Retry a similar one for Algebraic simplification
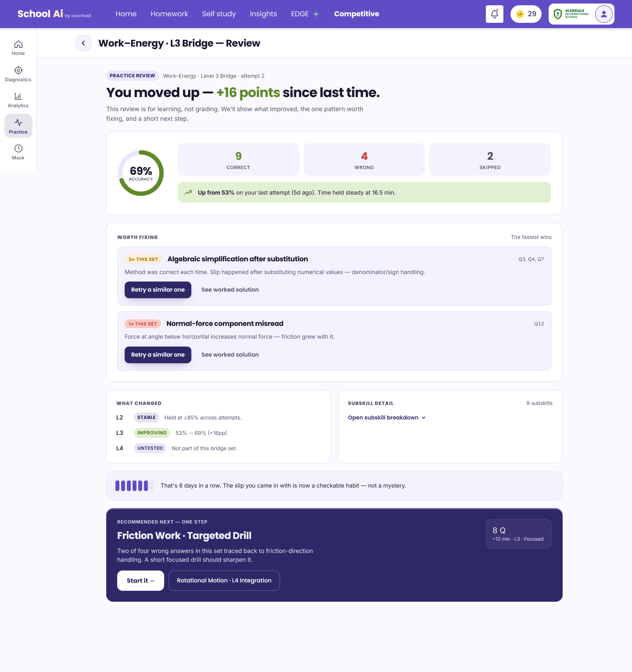Image resolution: width=632 pixels, height=672 pixels. [x=158, y=290]
